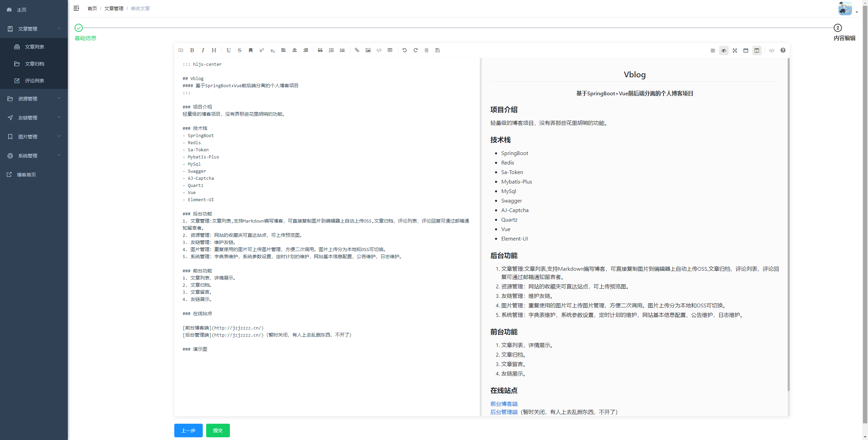The image size is (868, 440).
Task: Insert a blockquote with the quote icon
Action: coord(320,50)
